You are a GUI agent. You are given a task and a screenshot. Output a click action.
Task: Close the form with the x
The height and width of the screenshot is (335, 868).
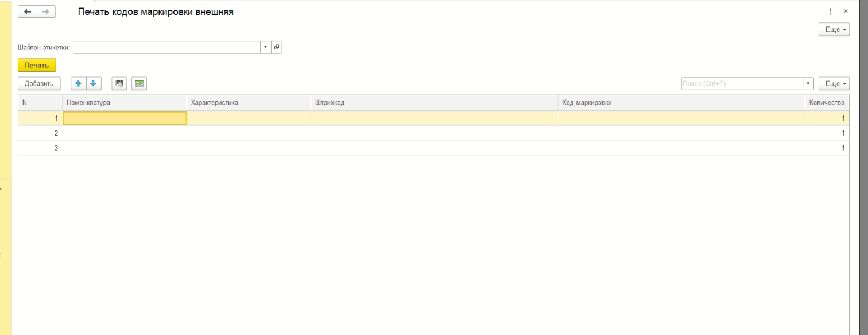(845, 12)
